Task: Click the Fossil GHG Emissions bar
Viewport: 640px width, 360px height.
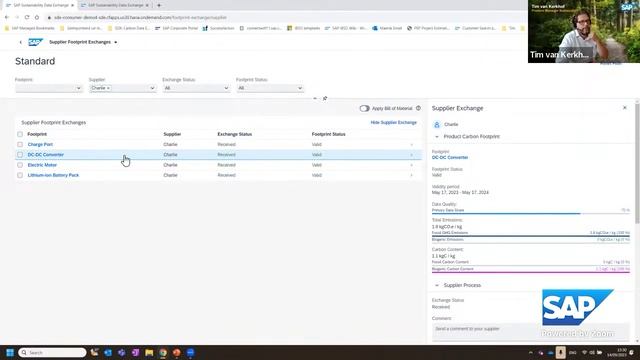Action: point(531,236)
